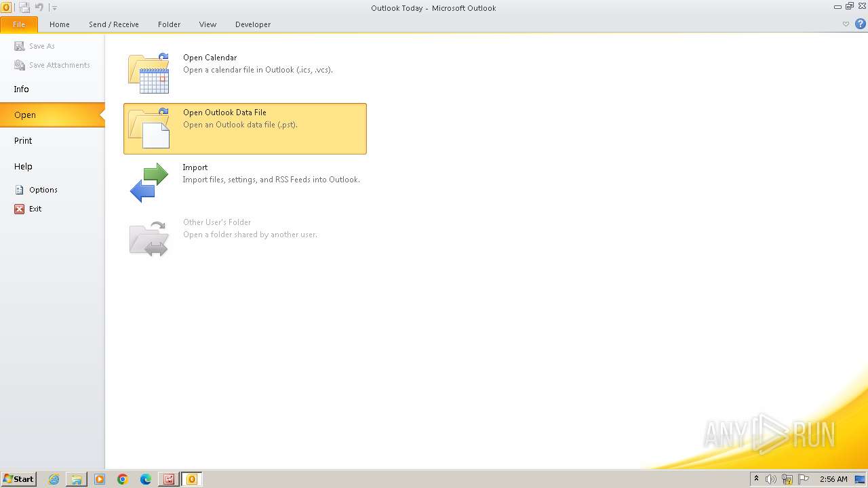Open the Customize Quick Access Toolbar dropdown
Screen dimensions: 868x488
(x=55, y=8)
